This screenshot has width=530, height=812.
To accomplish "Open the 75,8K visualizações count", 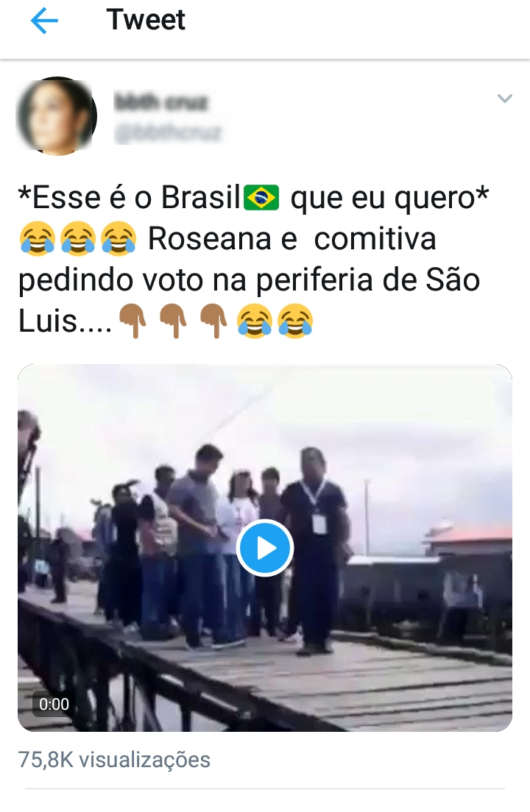I will pyautogui.click(x=114, y=760).
